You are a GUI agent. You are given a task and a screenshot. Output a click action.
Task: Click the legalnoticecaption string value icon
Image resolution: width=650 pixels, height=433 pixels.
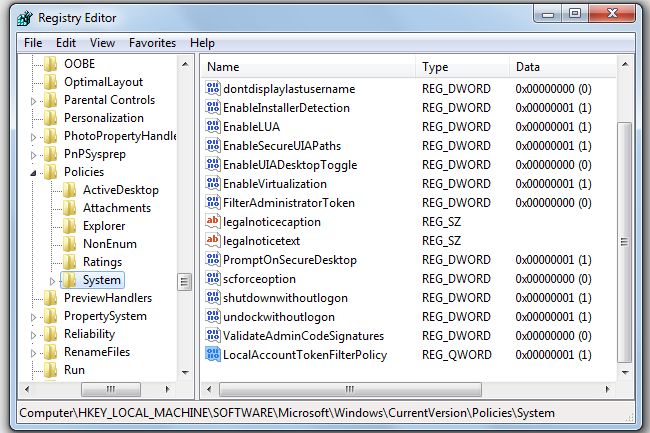point(213,222)
